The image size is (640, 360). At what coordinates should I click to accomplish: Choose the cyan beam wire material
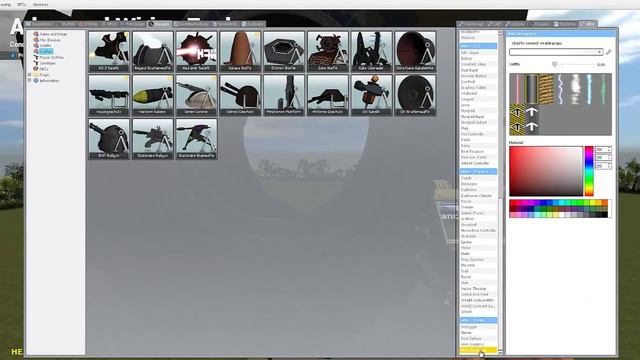(x=589, y=89)
